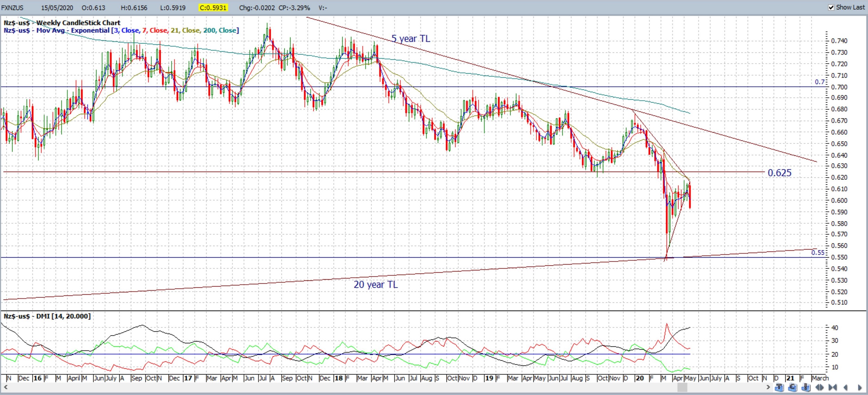Click the 40 tick on DMI axis
Image resolution: width=868 pixels, height=395 pixels.
pos(835,328)
